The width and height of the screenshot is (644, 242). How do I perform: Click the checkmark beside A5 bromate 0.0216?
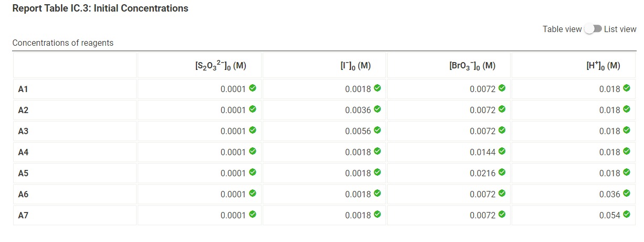click(502, 173)
